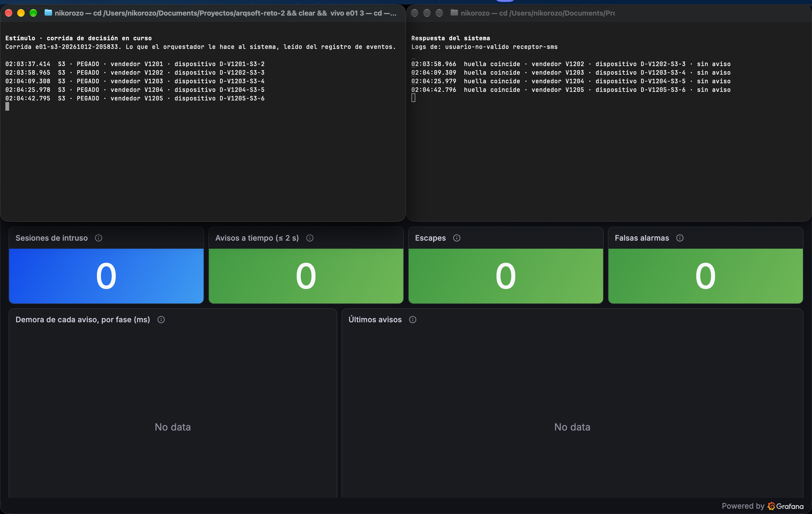Select huella coincide line for D-V1204-S3-5
Screen dimensions: 812x514
[x=571, y=81]
